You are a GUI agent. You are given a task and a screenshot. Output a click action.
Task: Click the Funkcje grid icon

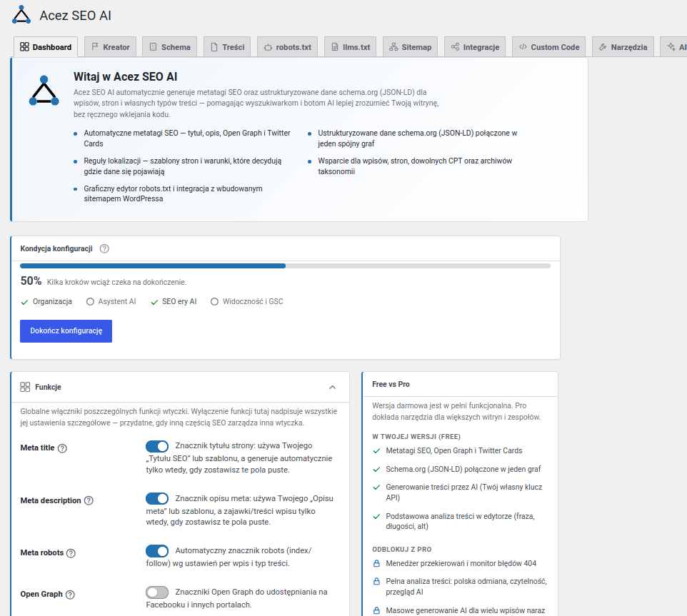pos(25,387)
